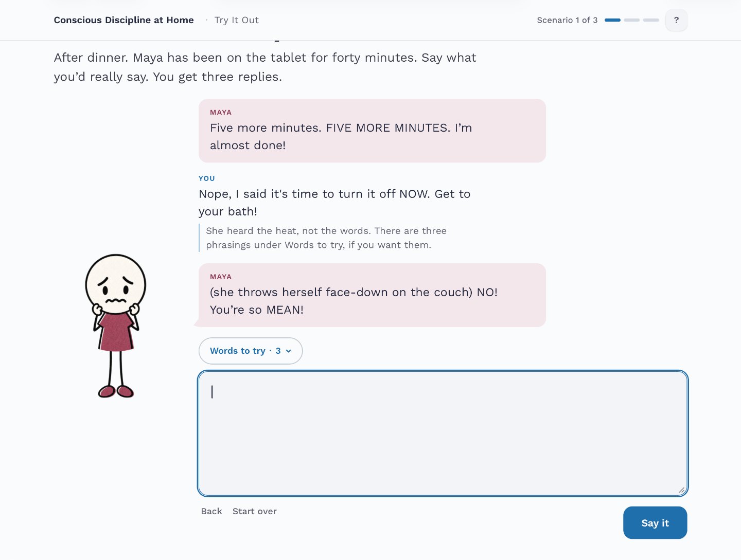Click the resize handle of reply box
The image size is (741, 560).
coord(681,490)
